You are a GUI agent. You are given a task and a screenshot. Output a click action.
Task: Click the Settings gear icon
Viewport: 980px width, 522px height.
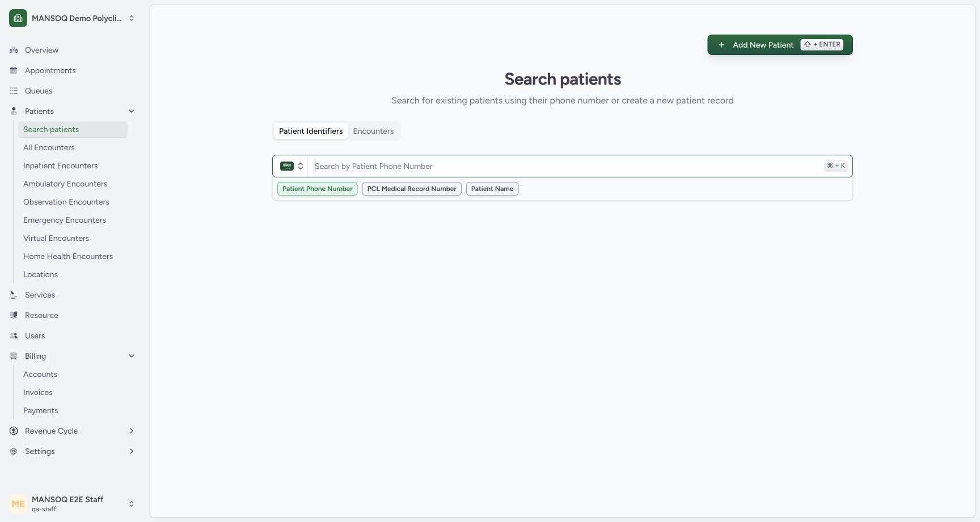[14, 451]
